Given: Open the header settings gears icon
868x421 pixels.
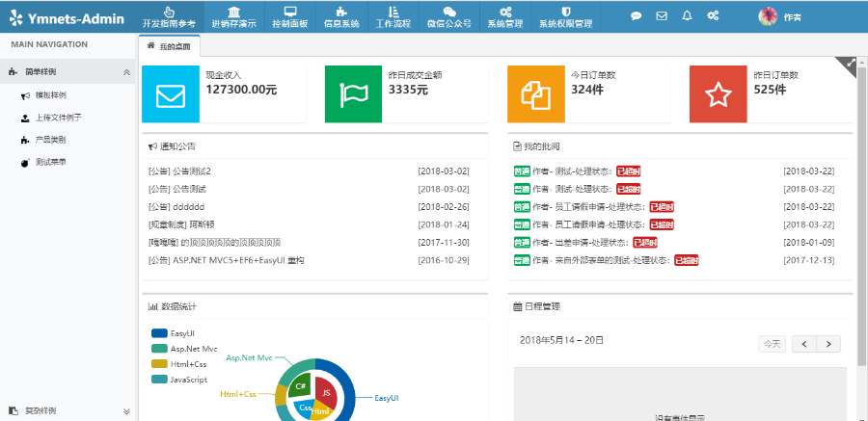Looking at the screenshot, I should 713,16.
